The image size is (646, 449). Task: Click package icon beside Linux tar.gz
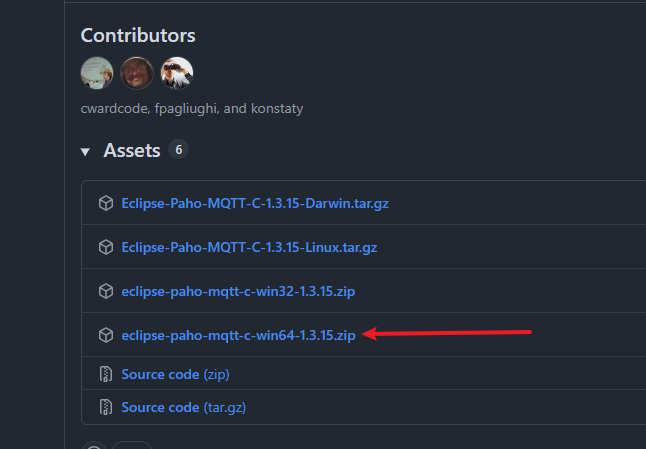pos(106,247)
